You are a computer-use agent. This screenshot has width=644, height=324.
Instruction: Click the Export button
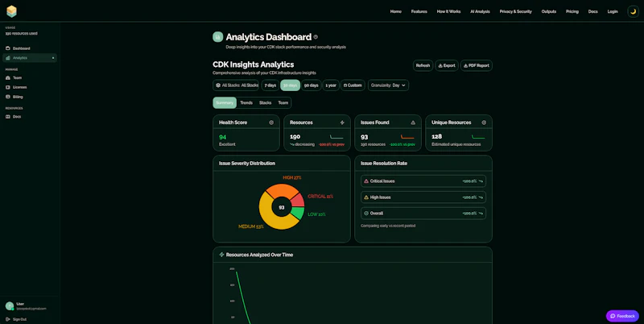[447, 65]
